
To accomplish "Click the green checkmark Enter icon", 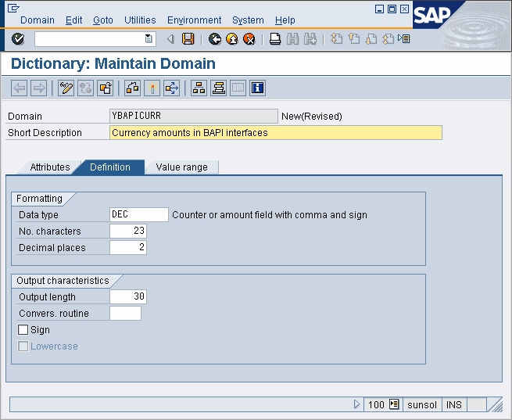I will tap(18, 39).
